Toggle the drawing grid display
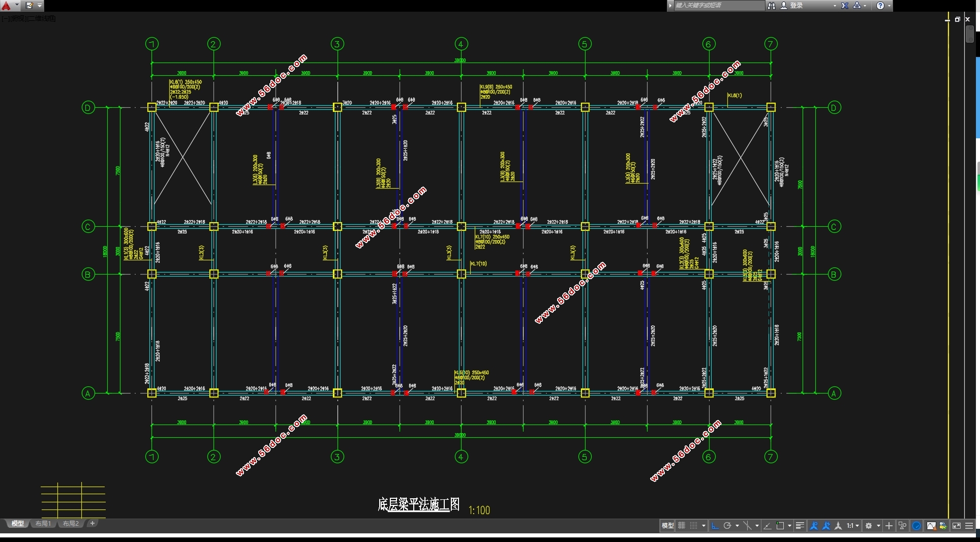This screenshot has height=542, width=980. point(682,526)
